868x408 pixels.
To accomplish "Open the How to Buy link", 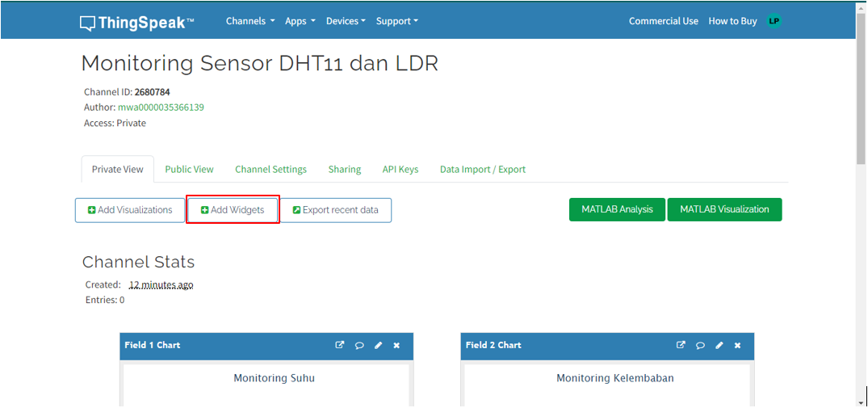I will (732, 21).
